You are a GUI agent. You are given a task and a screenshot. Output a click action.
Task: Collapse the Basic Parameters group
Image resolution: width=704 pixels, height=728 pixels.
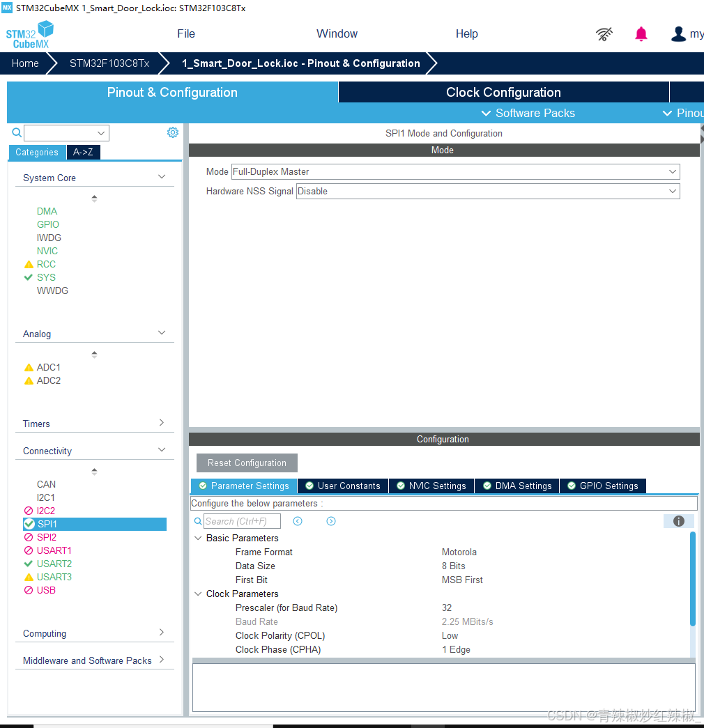click(x=198, y=538)
